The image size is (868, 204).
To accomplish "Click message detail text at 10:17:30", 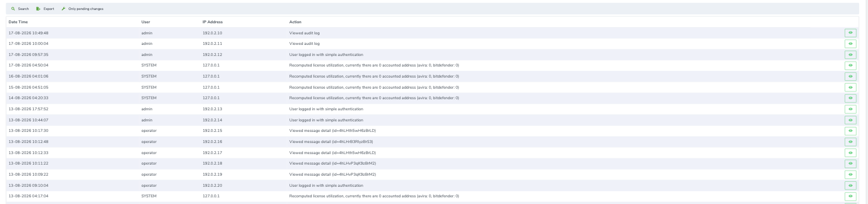I will (333, 131).
